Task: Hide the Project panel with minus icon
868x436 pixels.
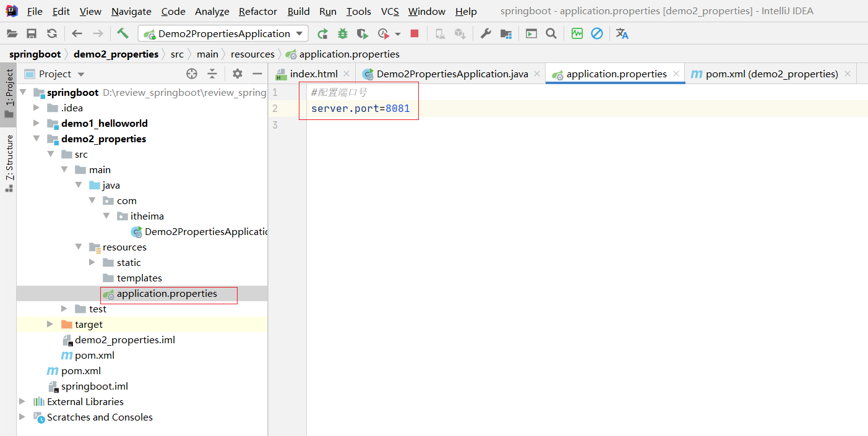Action: click(257, 74)
